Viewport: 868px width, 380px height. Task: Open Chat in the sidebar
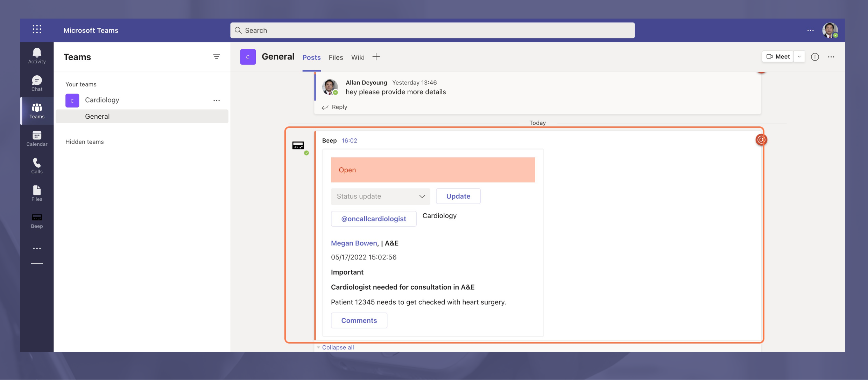pyautogui.click(x=37, y=83)
